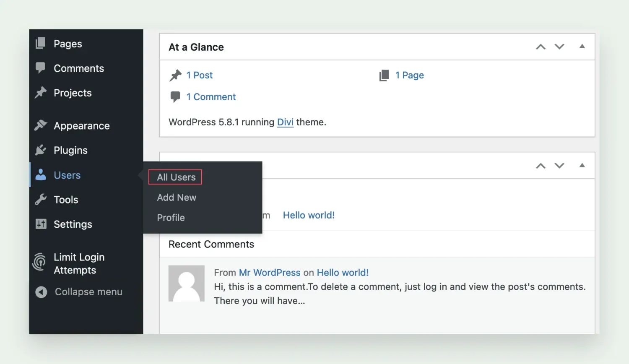
Task: Open Profile from Users submenu
Action: (171, 218)
